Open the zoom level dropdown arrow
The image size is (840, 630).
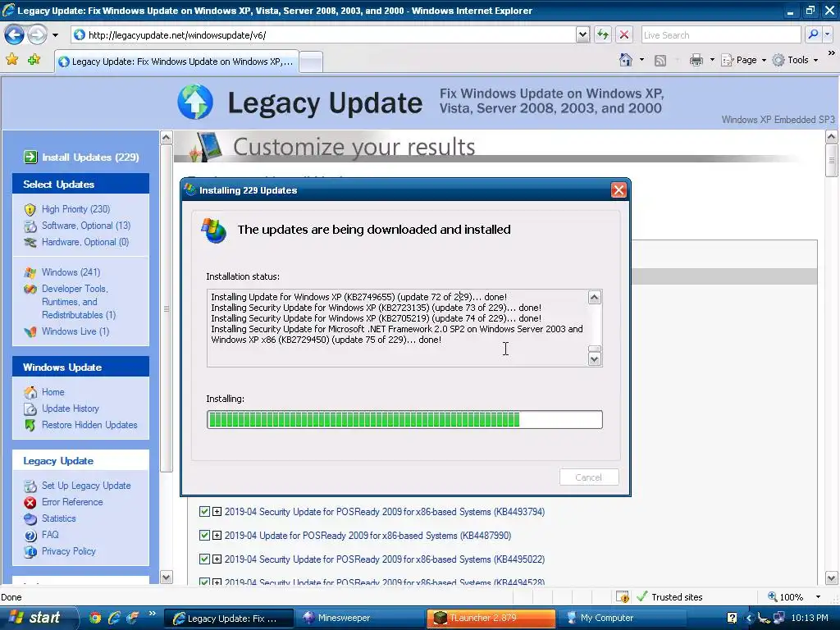tap(818, 597)
